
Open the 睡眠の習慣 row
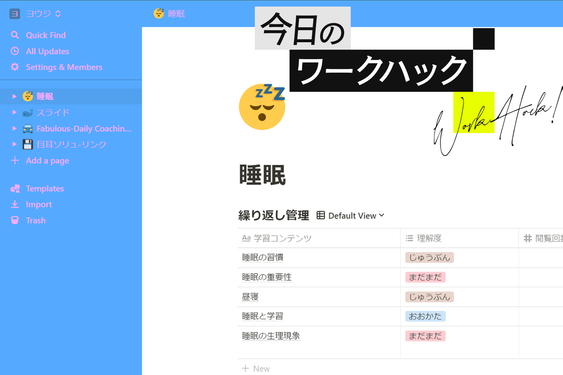tap(262, 258)
